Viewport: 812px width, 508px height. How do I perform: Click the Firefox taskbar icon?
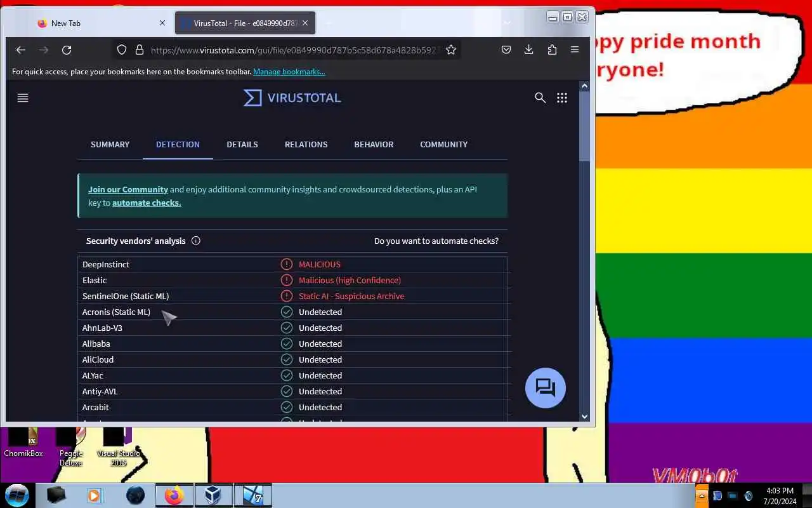pyautogui.click(x=174, y=495)
